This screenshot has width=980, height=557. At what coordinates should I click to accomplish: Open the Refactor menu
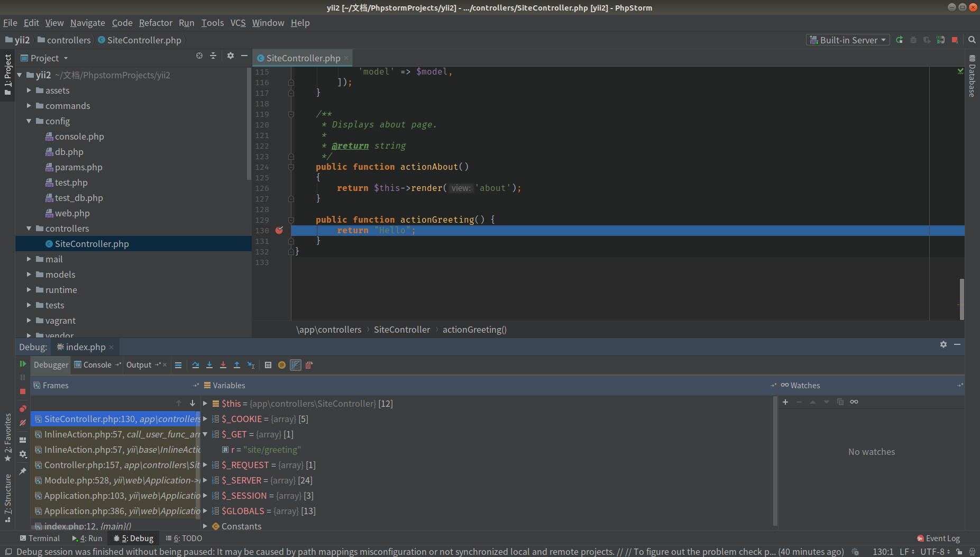tap(155, 23)
